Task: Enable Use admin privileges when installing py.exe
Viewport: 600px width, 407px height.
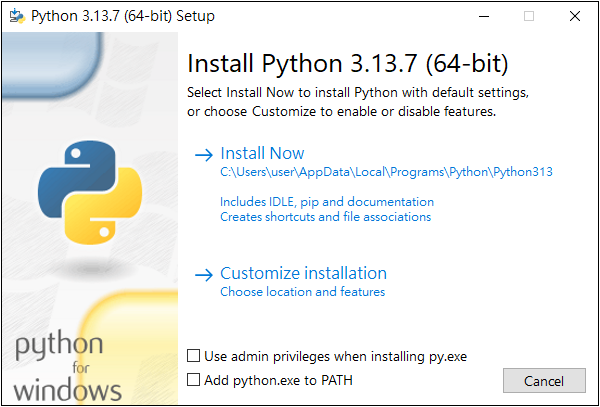Action: (194, 356)
